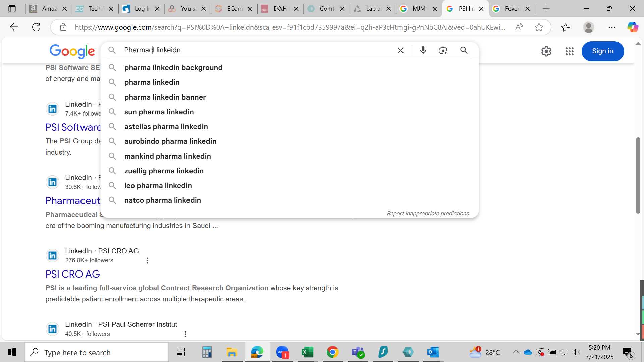Image resolution: width=644 pixels, height=362 pixels.
Task: Refresh the current page
Action: tap(36, 27)
